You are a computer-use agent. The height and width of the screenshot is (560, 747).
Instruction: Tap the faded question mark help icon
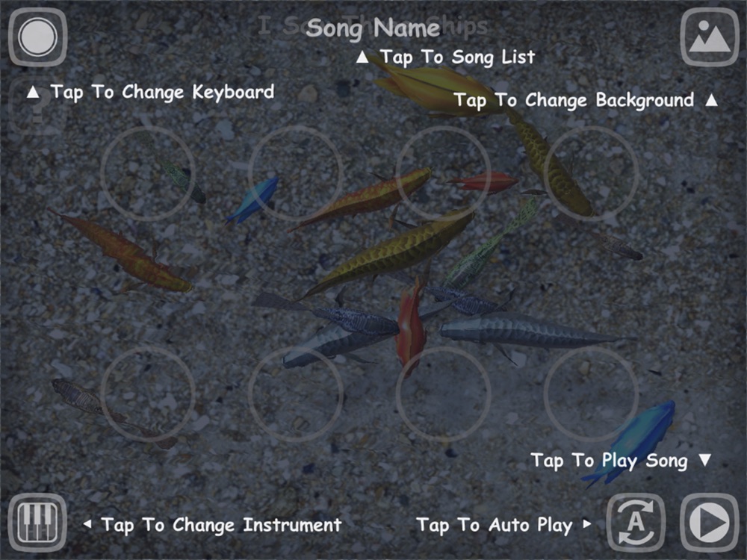pyautogui.click(x=37, y=108)
